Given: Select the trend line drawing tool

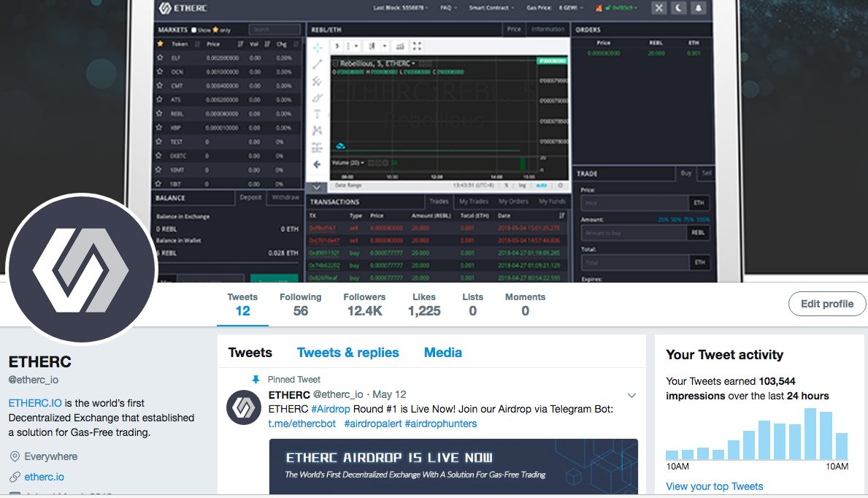Looking at the screenshot, I should [318, 64].
